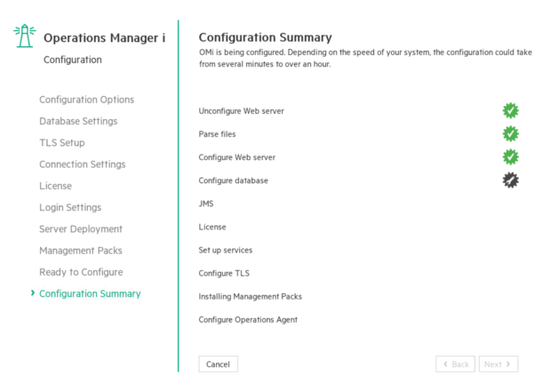Go to the Login Settings step

point(70,207)
